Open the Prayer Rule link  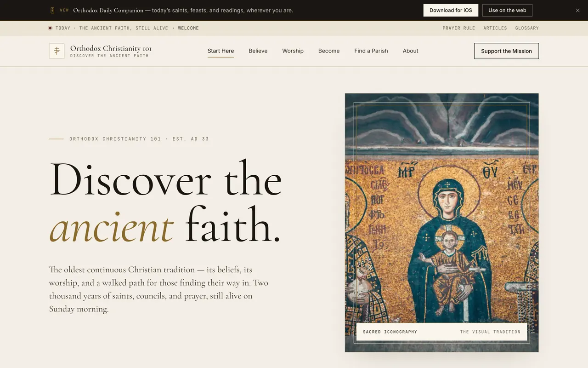click(x=459, y=28)
